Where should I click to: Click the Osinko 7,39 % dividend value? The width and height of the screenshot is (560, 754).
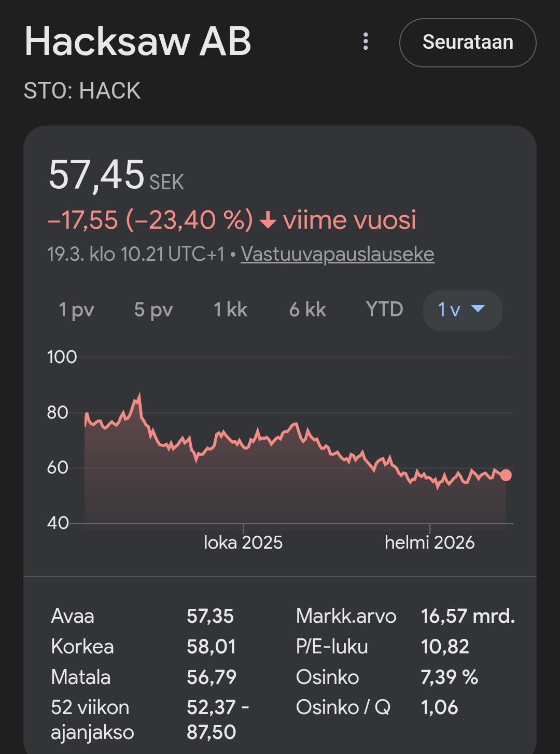449,677
